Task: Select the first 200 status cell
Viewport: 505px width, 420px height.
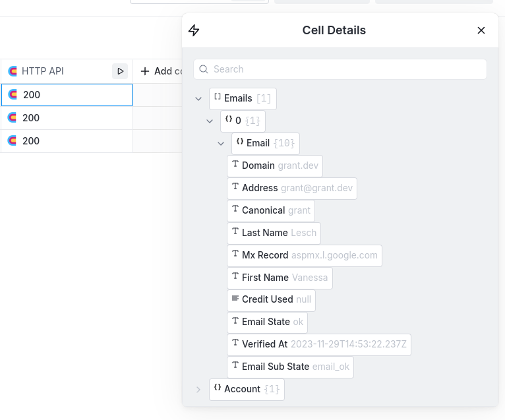Action: tap(67, 95)
